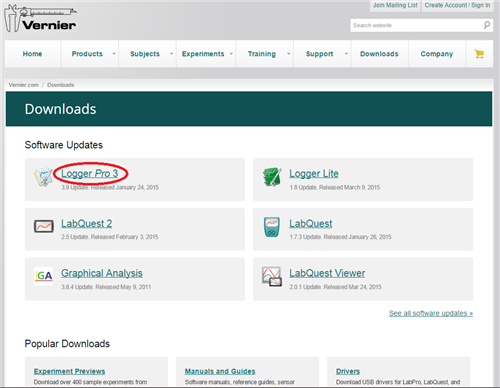Open the Training menu
Screen dimensions: 500x388
pos(262,54)
